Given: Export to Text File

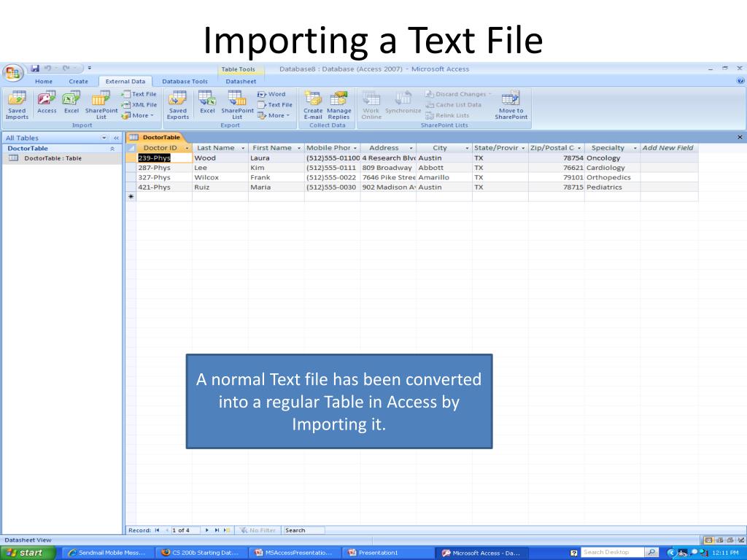Looking at the screenshot, I should pos(275,105).
